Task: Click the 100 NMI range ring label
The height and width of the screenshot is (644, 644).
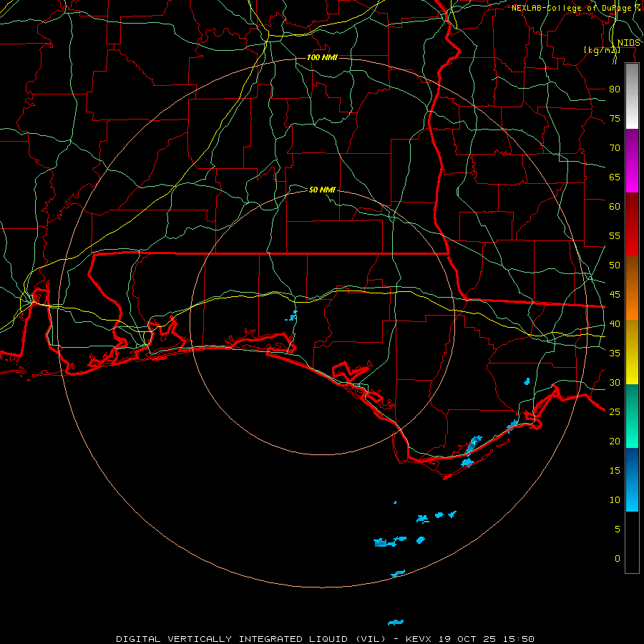Action: click(322, 57)
